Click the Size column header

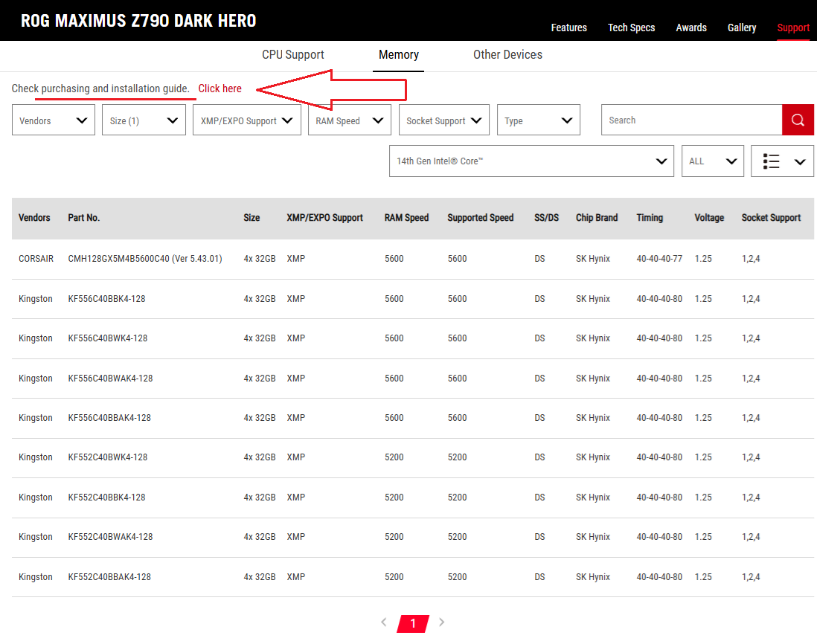pyautogui.click(x=251, y=218)
